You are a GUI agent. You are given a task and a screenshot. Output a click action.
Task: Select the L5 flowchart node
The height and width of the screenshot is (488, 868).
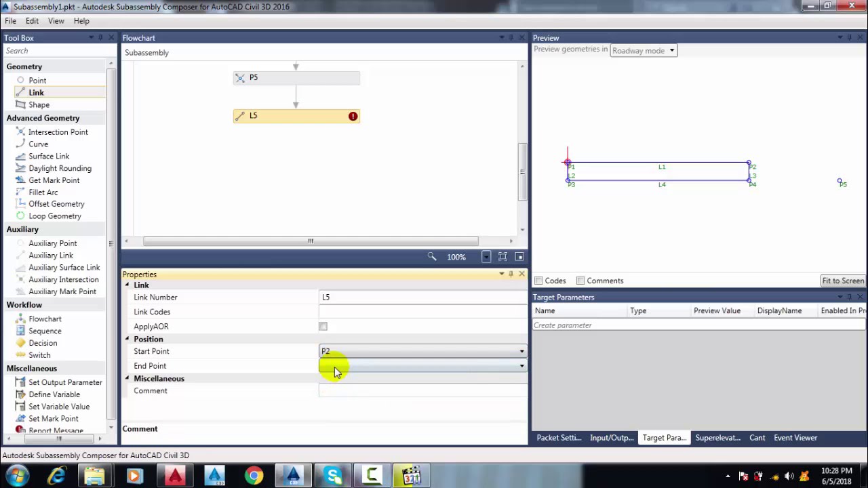coord(296,116)
